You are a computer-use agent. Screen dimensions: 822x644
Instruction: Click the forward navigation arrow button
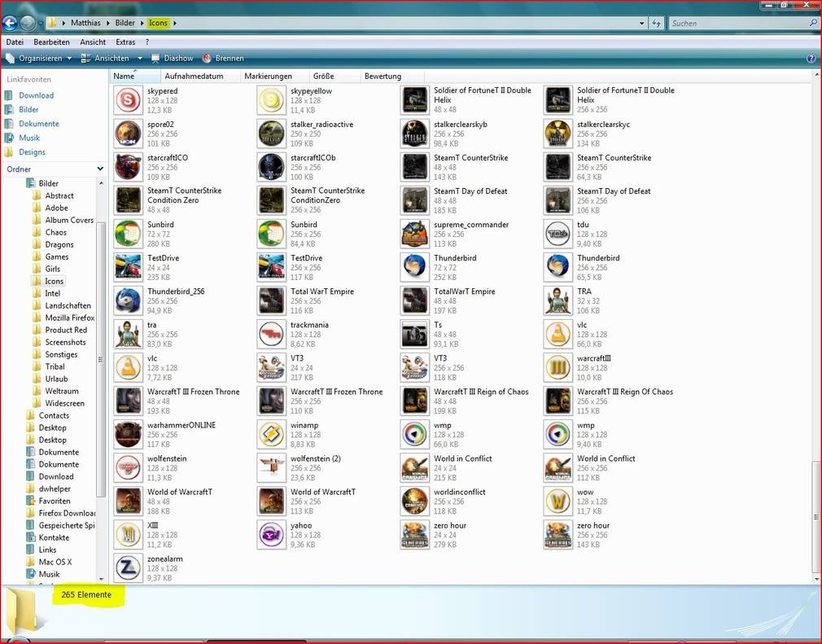pyautogui.click(x=27, y=23)
